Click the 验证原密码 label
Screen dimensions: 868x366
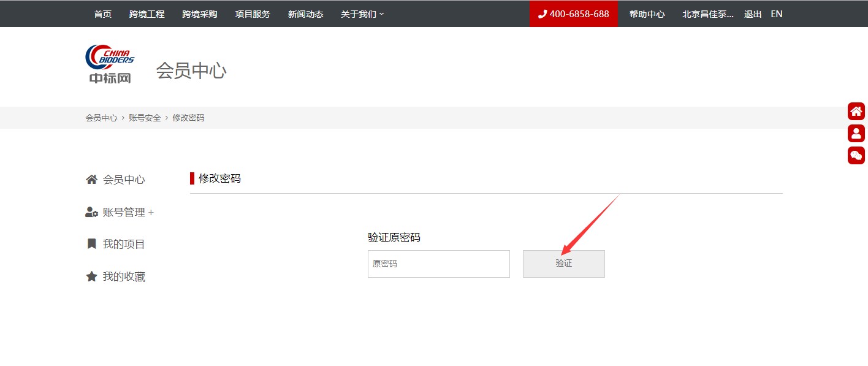(x=394, y=237)
